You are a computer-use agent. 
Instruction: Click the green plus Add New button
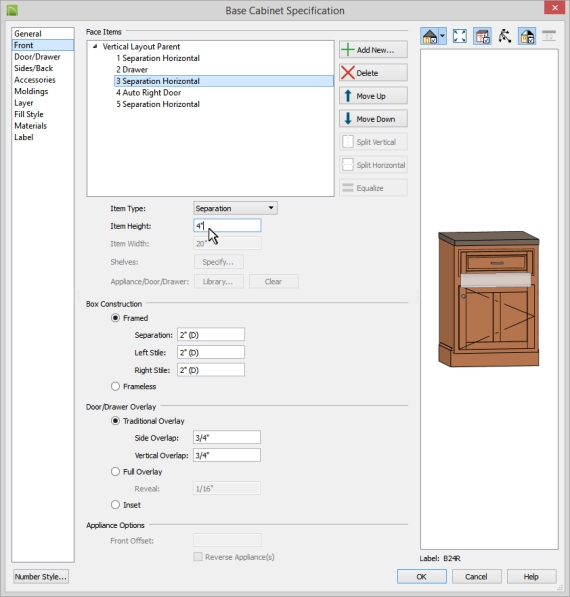[x=373, y=50]
